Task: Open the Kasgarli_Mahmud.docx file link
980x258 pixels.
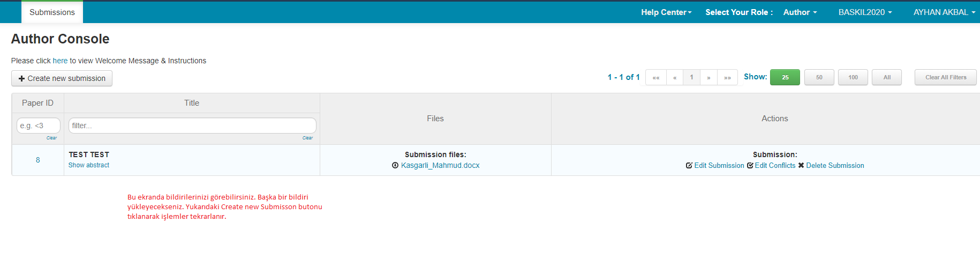Action: (440, 166)
